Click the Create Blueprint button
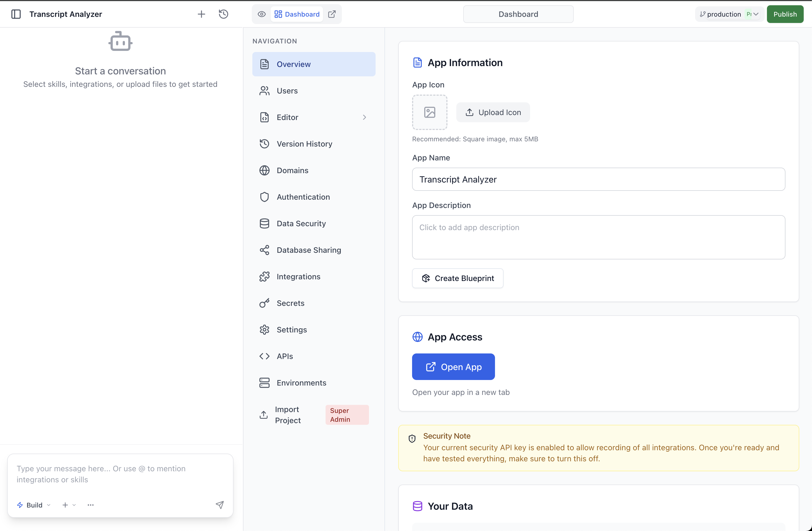This screenshot has height=531, width=812. pyautogui.click(x=457, y=278)
